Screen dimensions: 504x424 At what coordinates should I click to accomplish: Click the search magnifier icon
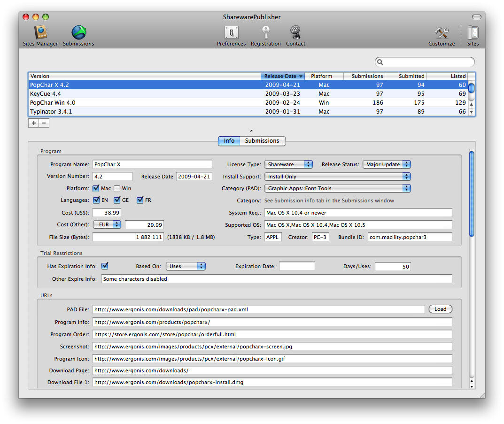(x=380, y=62)
